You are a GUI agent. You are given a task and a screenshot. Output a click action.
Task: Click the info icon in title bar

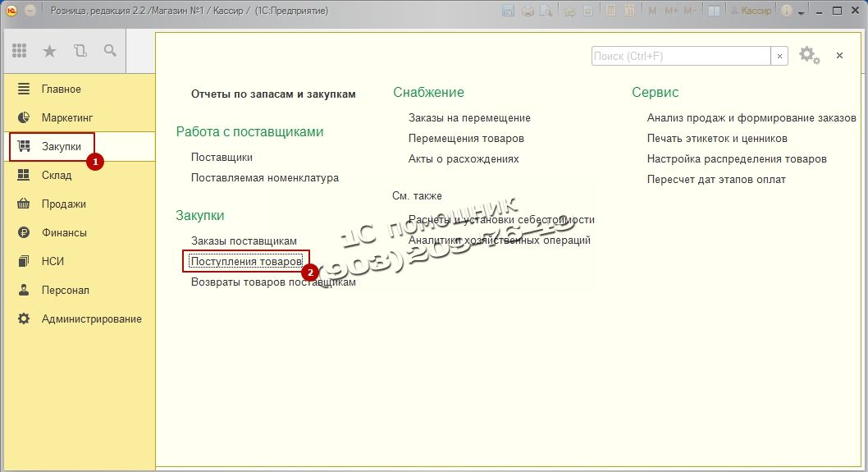pos(787,11)
